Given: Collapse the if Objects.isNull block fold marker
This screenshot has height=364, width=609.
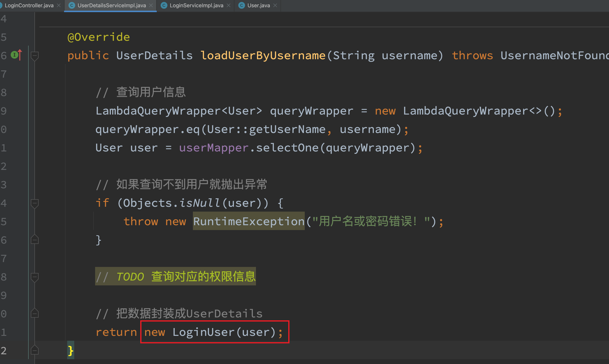Looking at the screenshot, I should click(34, 204).
